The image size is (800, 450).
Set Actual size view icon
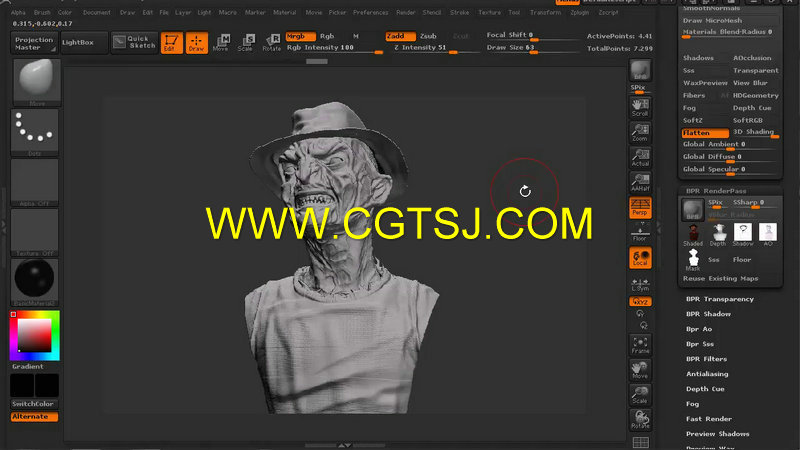tap(640, 157)
